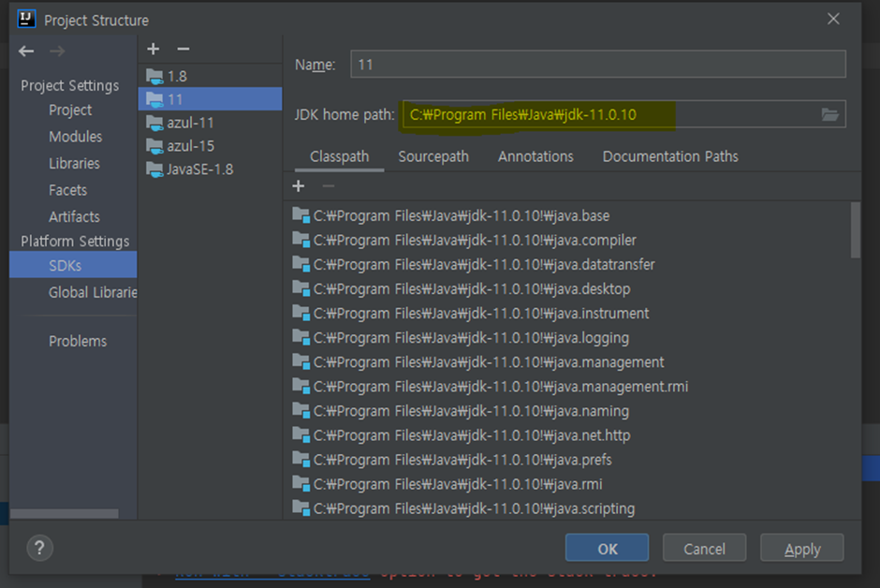
Task: Select the java.management classpath entry
Action: (567, 362)
